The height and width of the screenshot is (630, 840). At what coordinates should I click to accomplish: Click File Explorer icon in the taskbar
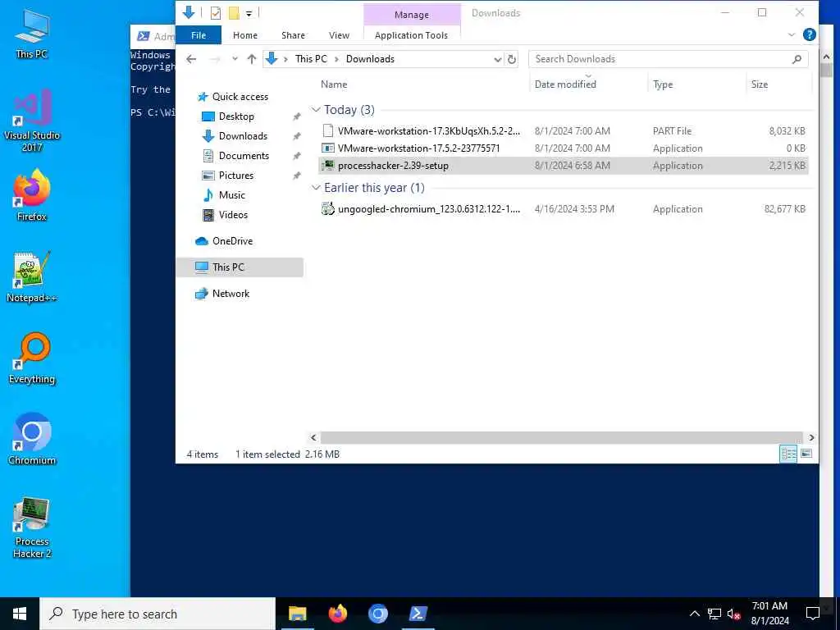pos(297,614)
